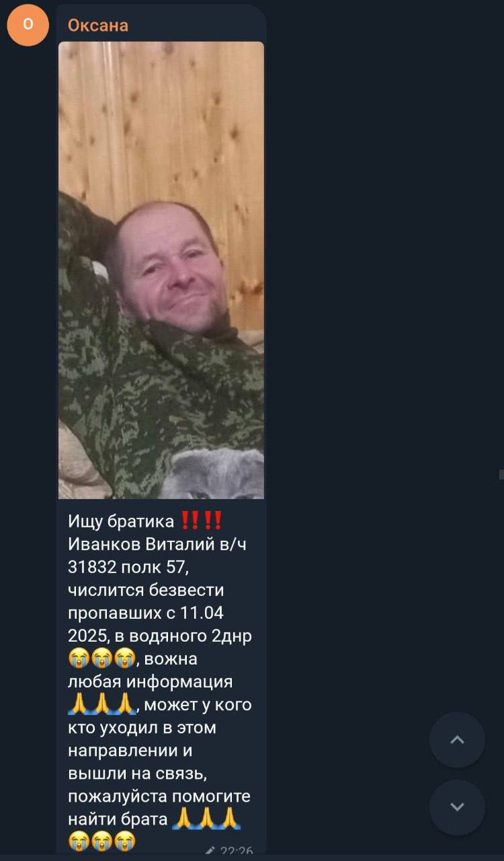504x861 pixels.
Task: Click the words "пожалуйста помогите" in the message
Action: [159, 796]
